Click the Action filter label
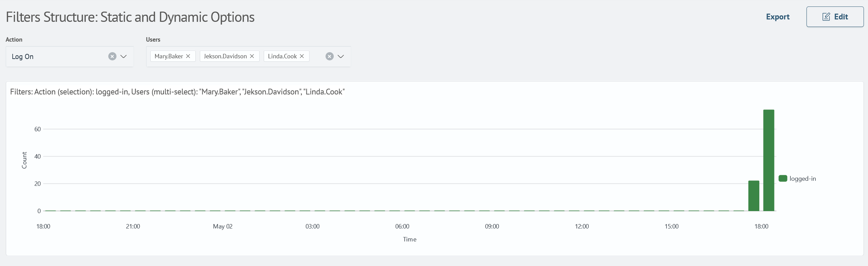This screenshot has width=868, height=266. pyautogui.click(x=14, y=40)
